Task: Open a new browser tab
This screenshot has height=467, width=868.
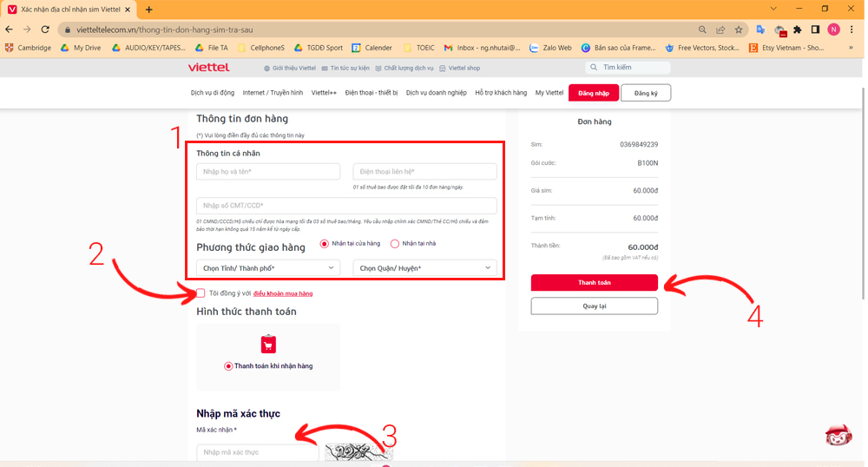Action: coord(149,10)
